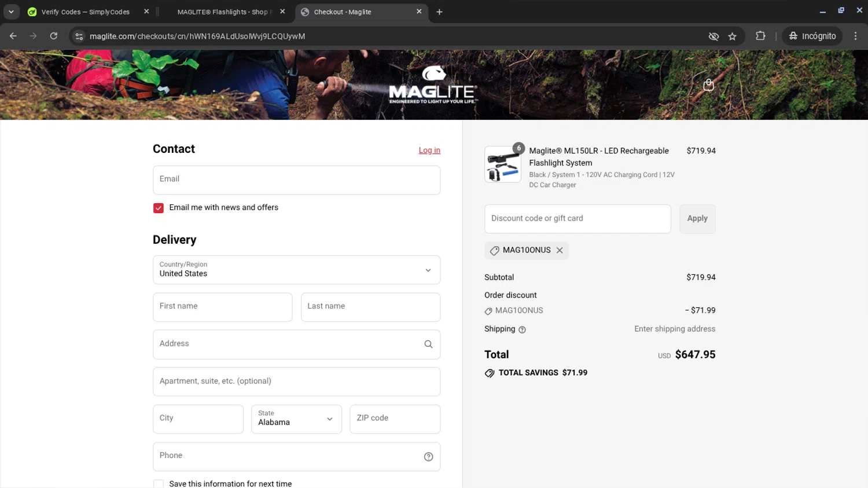Open a new tab with plus button
The image size is (868, 488).
(439, 12)
